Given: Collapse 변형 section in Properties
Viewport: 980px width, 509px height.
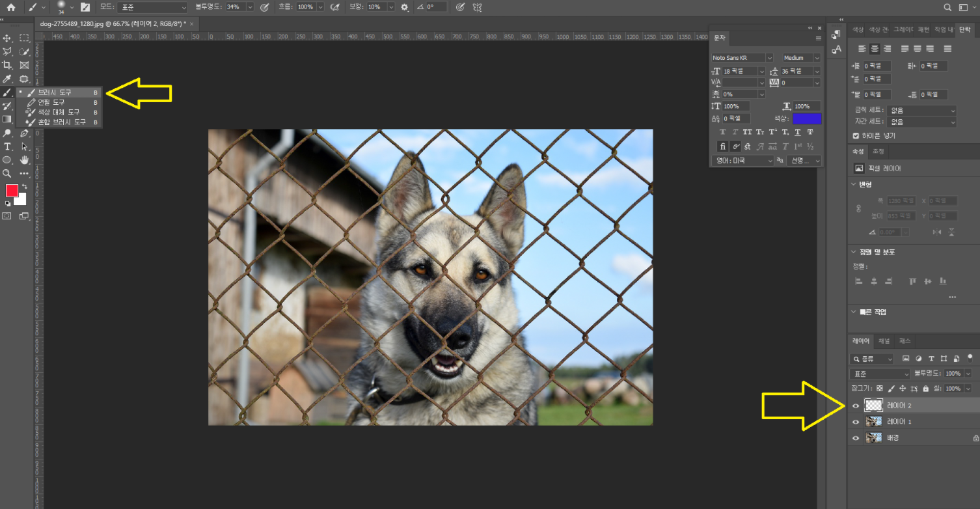Looking at the screenshot, I should tap(854, 184).
